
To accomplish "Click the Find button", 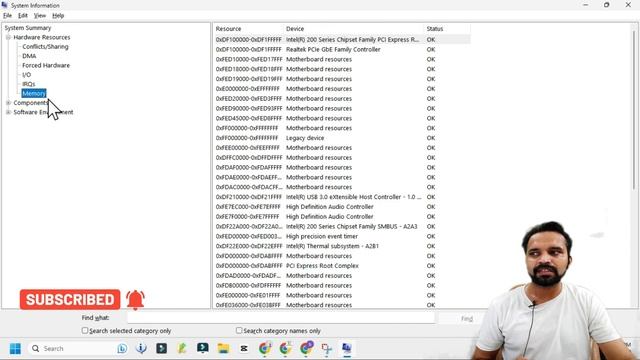I will coord(467,319).
